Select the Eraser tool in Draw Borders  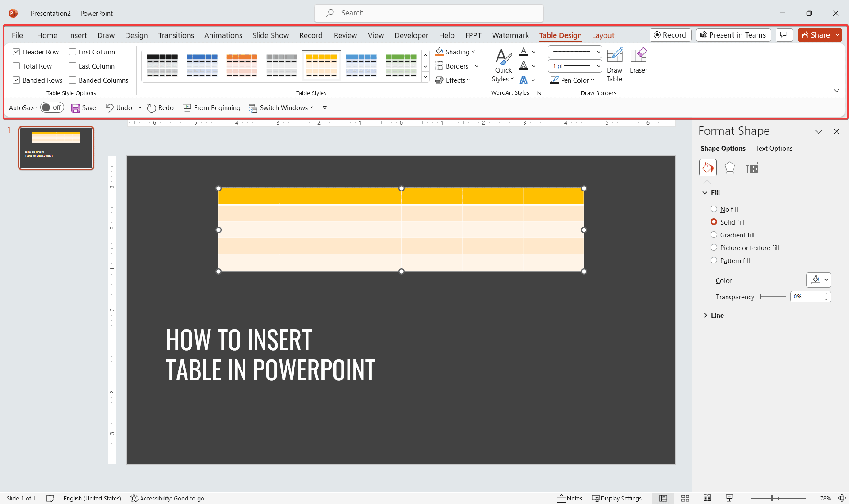[x=638, y=64]
